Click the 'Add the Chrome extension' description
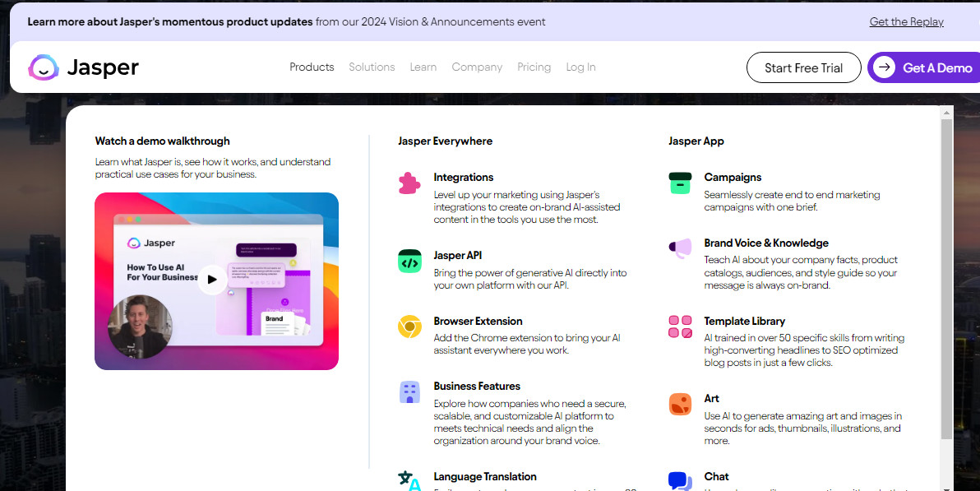980x491 pixels. click(x=527, y=344)
